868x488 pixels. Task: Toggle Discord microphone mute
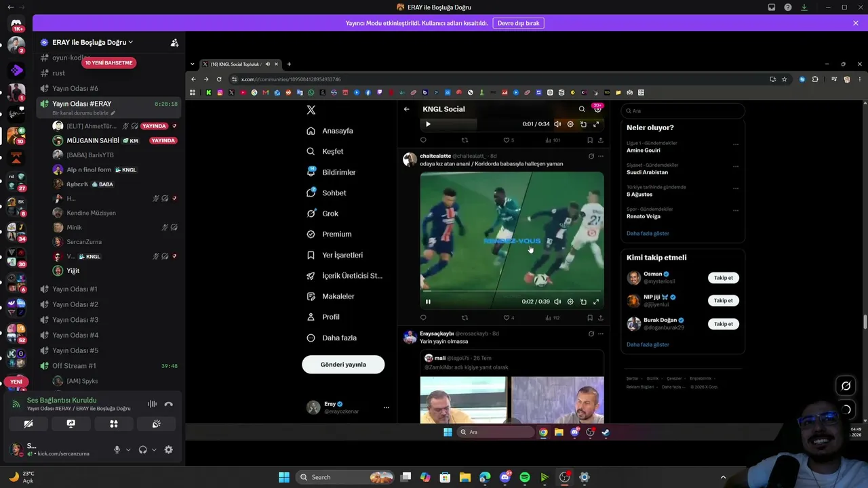coord(117,449)
